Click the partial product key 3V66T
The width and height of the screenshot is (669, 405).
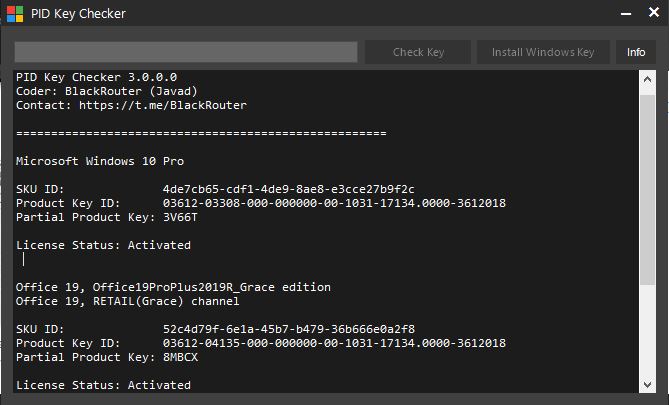point(180,217)
